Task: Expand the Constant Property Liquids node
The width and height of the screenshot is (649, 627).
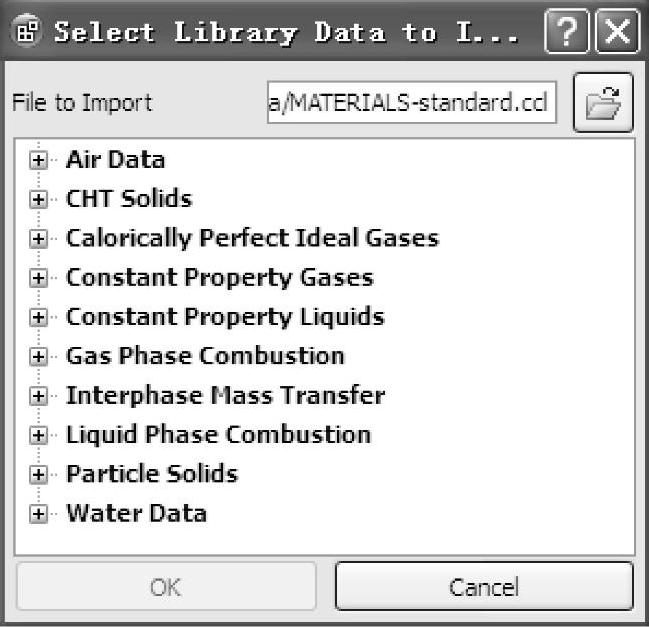Action: click(x=39, y=317)
